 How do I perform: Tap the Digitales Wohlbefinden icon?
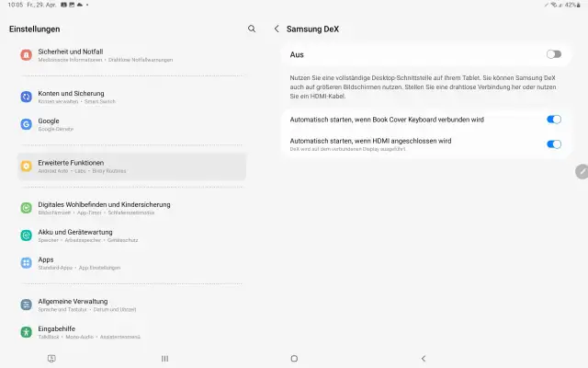[x=26, y=208]
